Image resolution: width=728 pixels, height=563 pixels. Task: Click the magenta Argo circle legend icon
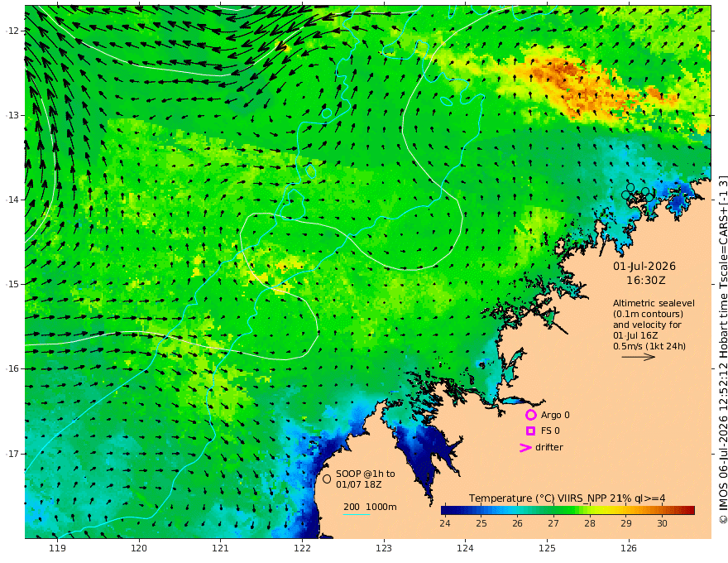(x=530, y=415)
